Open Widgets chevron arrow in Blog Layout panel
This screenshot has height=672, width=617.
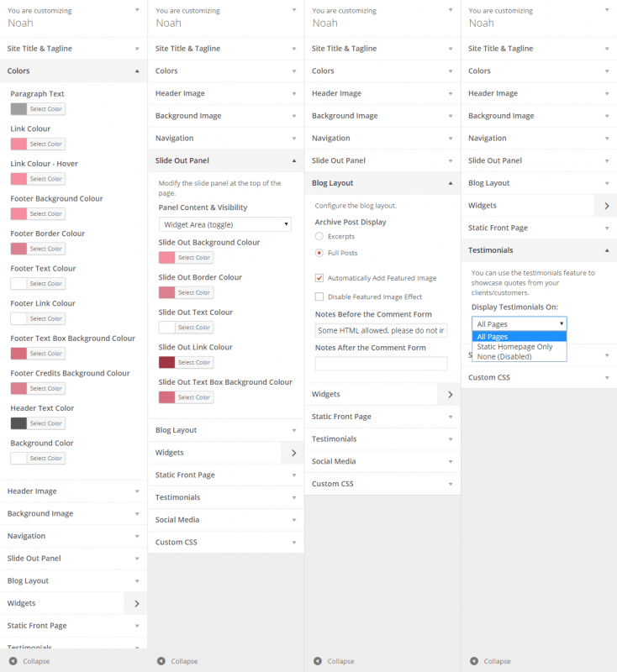[x=450, y=394]
